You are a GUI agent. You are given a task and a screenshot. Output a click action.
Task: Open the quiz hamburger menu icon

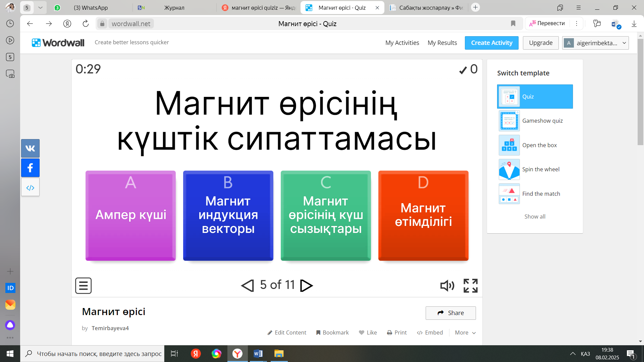pyautogui.click(x=83, y=286)
